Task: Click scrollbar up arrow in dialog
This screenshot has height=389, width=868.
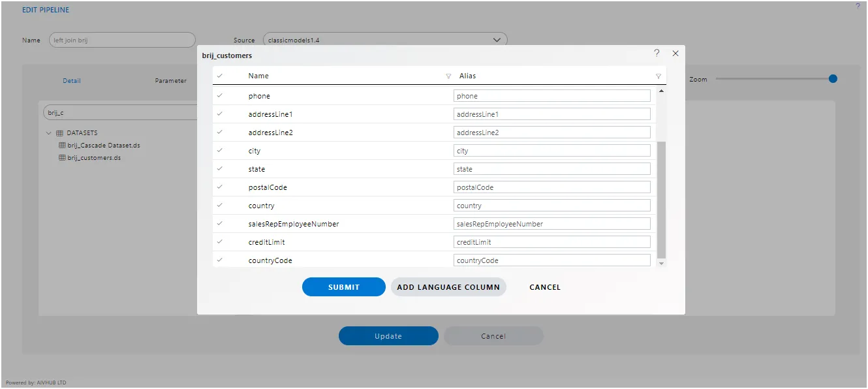Action: [x=661, y=91]
